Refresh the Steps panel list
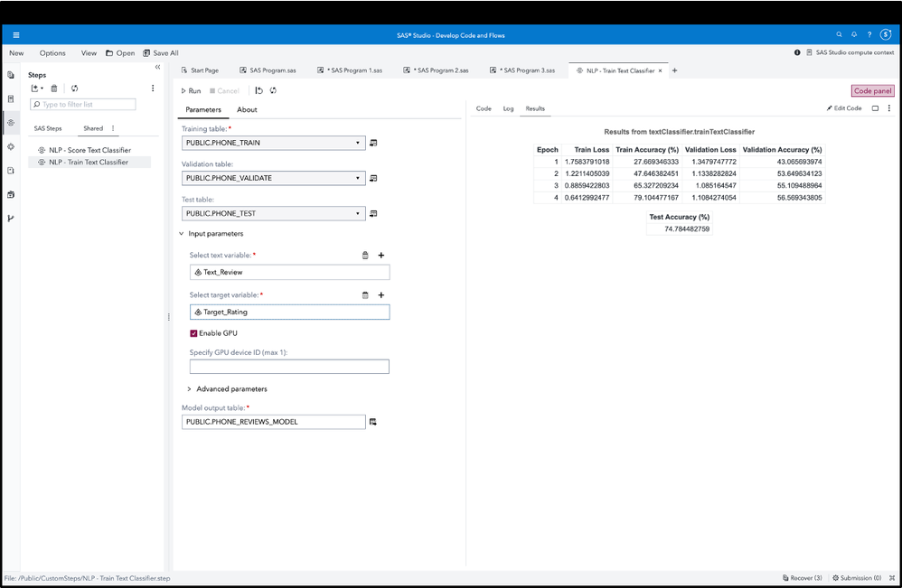 coord(74,89)
